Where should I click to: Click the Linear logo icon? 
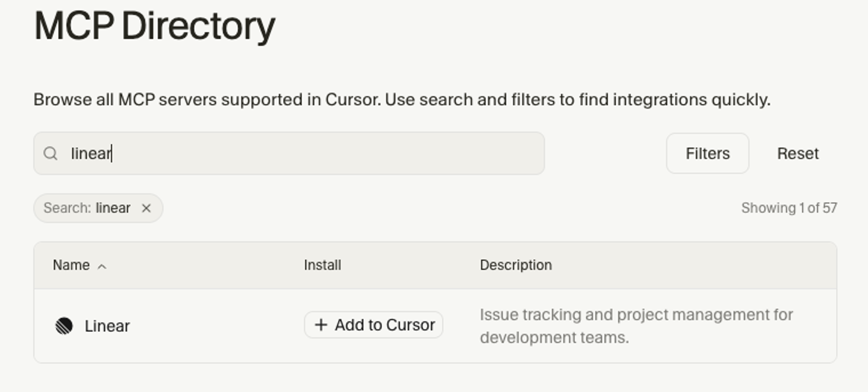[64, 326]
